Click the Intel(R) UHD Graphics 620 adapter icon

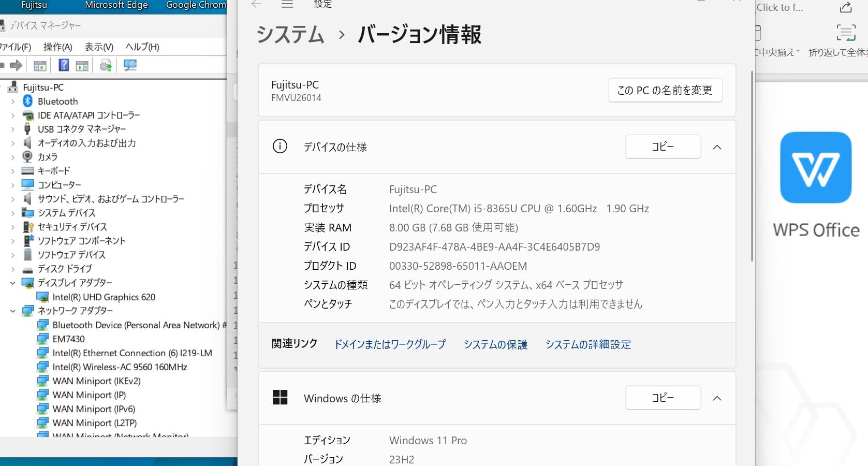click(x=42, y=297)
